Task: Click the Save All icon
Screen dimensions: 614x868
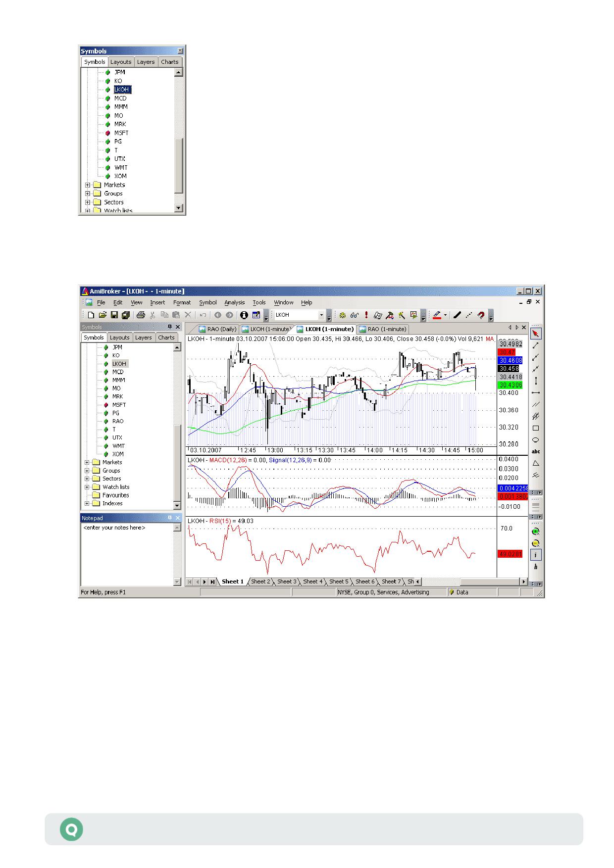Action: tap(125, 315)
